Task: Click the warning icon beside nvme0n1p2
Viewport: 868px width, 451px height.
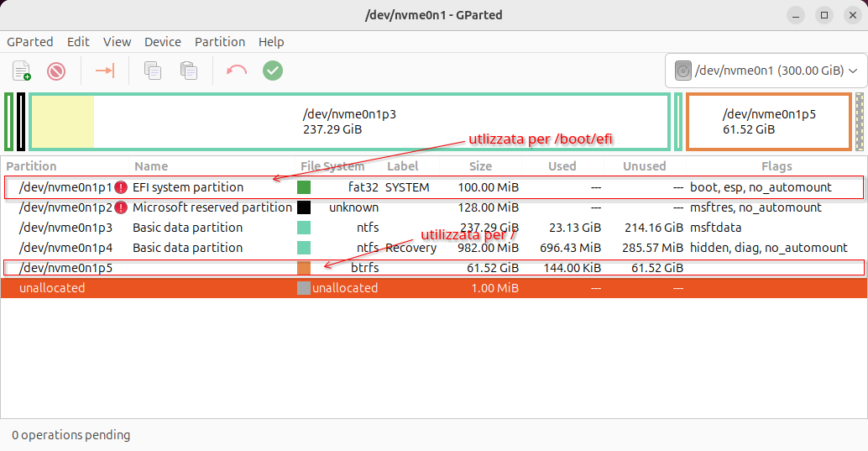Action: click(x=121, y=207)
